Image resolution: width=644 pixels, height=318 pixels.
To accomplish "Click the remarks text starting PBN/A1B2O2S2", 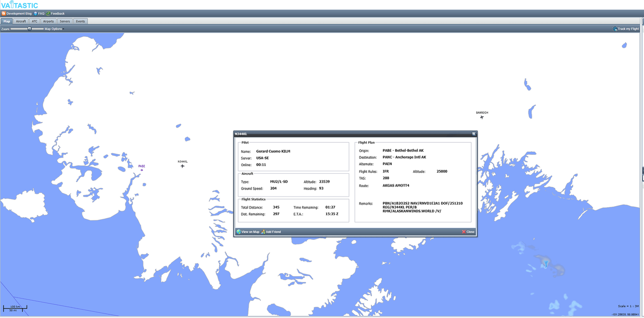I will pos(422,207).
